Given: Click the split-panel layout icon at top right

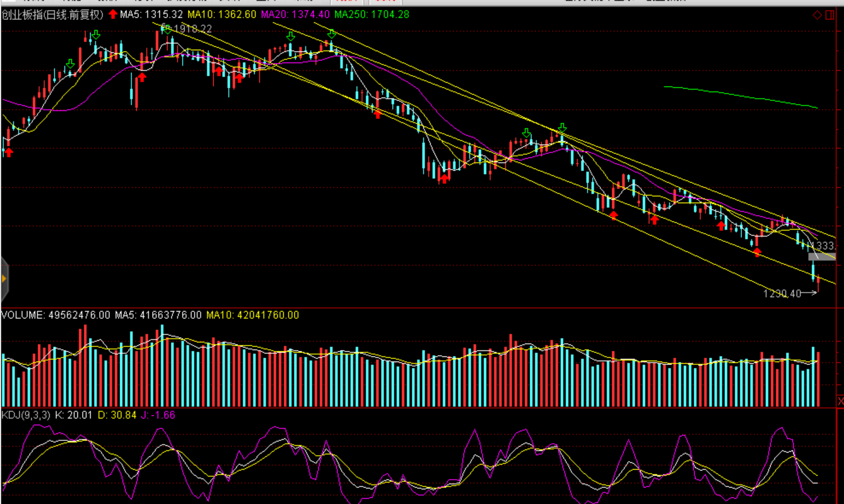Looking at the screenshot, I should pyautogui.click(x=830, y=15).
